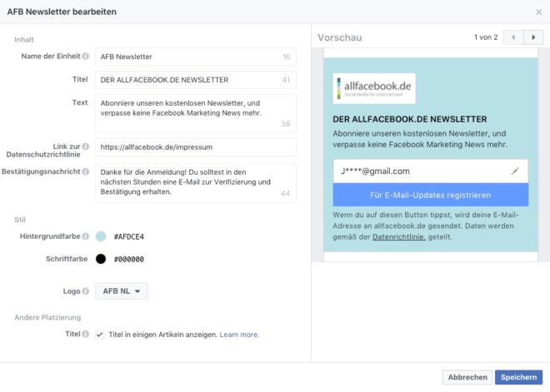Pick the Schriftfarbe black swatch
This screenshot has height=392, width=550.
[101, 259]
